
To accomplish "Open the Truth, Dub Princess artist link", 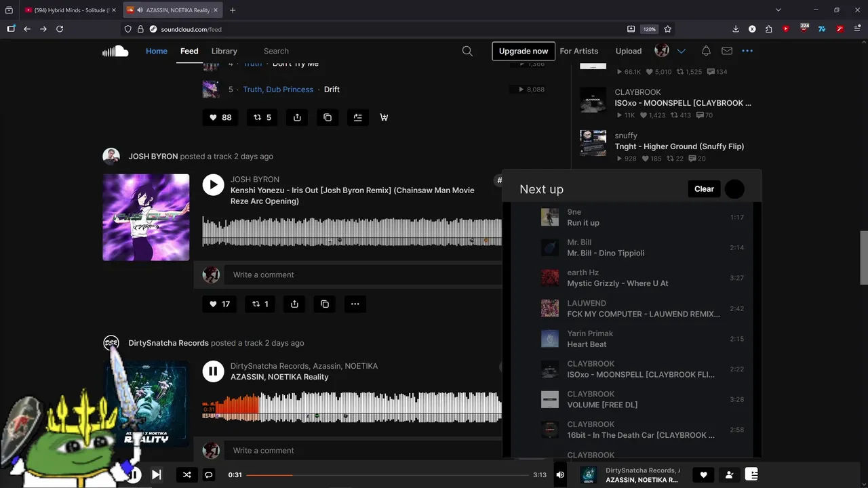I will tap(278, 89).
